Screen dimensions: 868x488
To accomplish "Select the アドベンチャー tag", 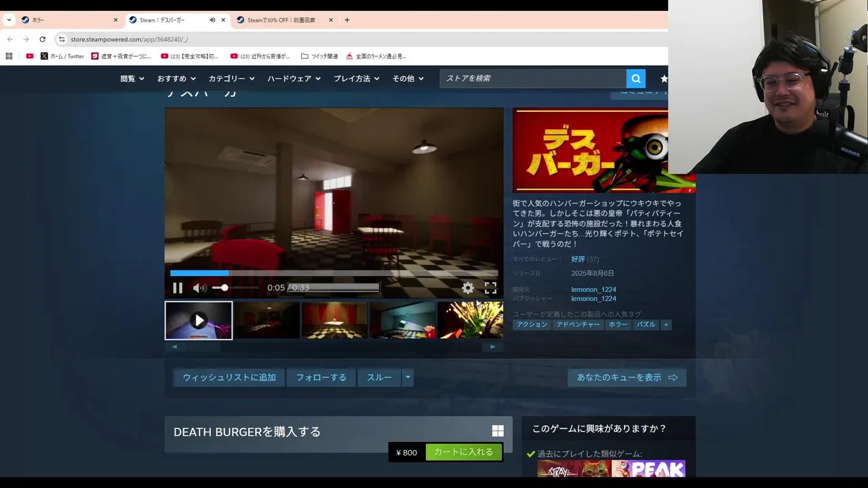I will click(578, 325).
